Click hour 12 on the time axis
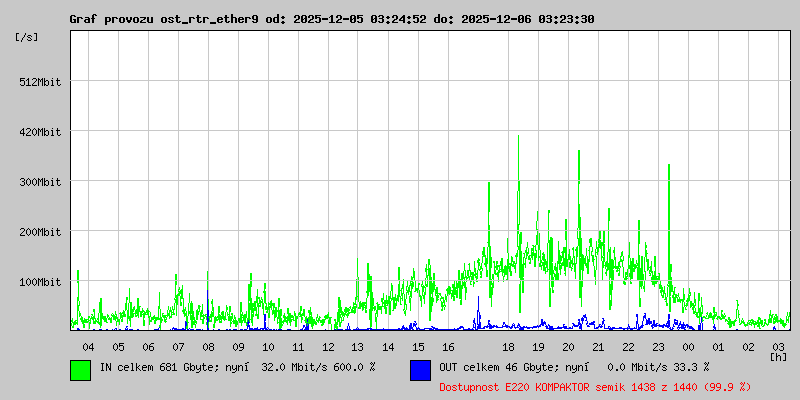Screen dimensions: 800x400 coord(328,346)
